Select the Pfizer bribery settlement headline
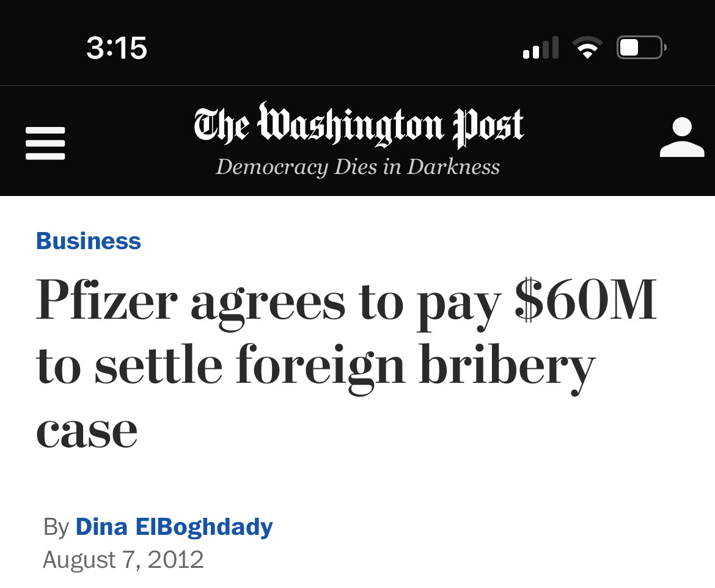This screenshot has width=715, height=588. (x=346, y=363)
